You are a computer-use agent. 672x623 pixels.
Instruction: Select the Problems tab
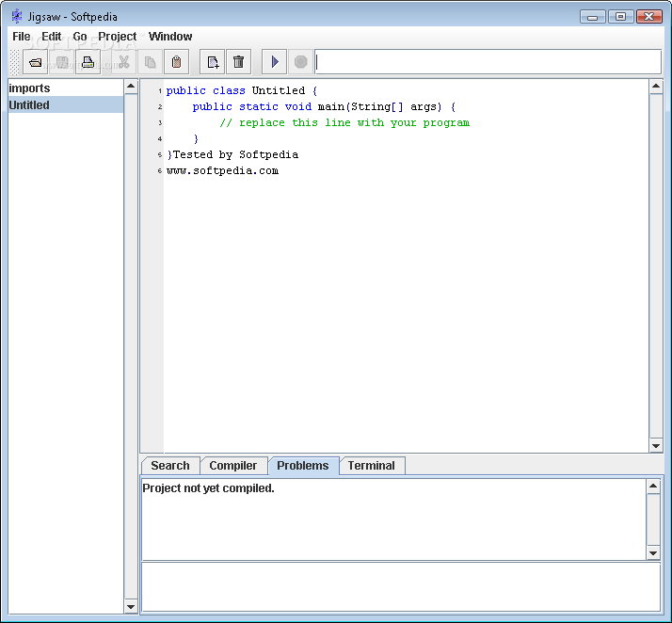coord(303,466)
